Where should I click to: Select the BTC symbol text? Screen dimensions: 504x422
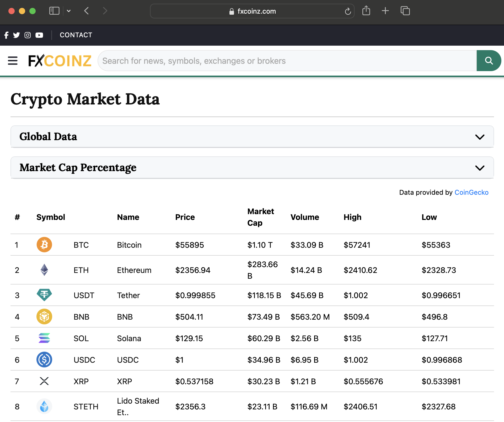[x=81, y=245]
